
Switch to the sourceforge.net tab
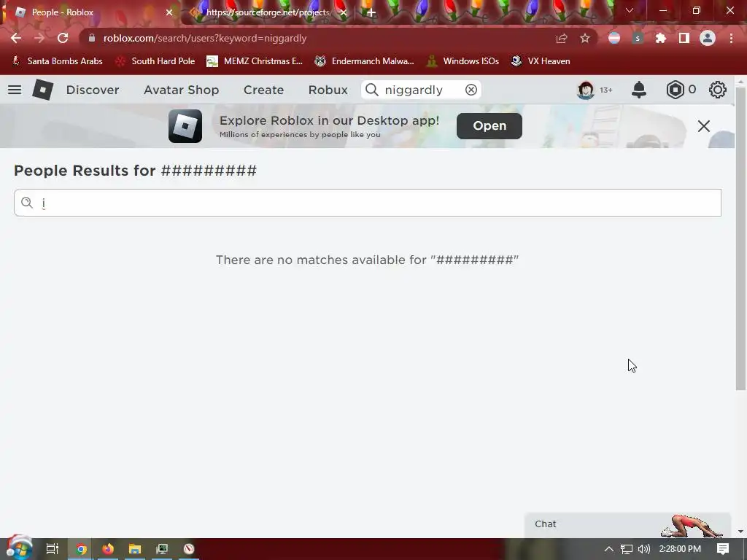click(x=268, y=12)
